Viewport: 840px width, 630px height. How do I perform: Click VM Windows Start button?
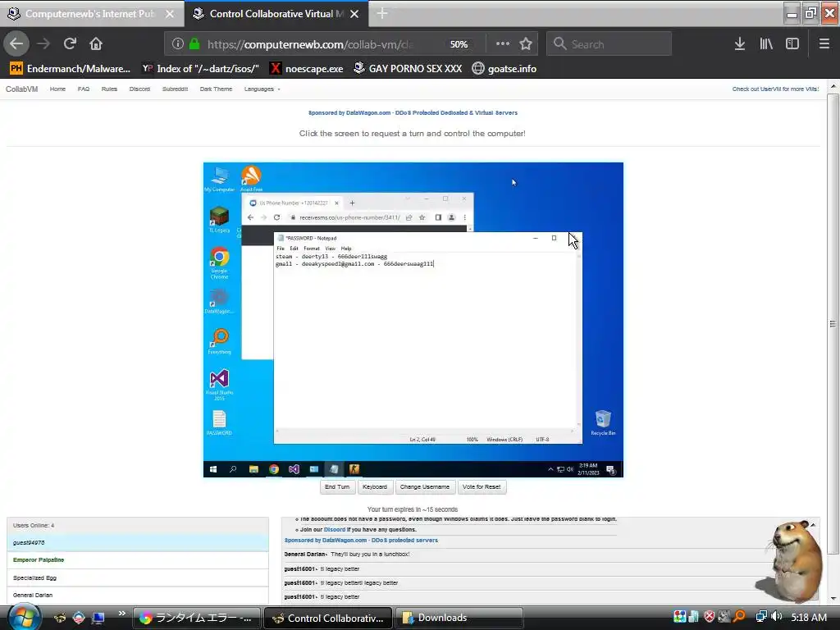pos(213,469)
